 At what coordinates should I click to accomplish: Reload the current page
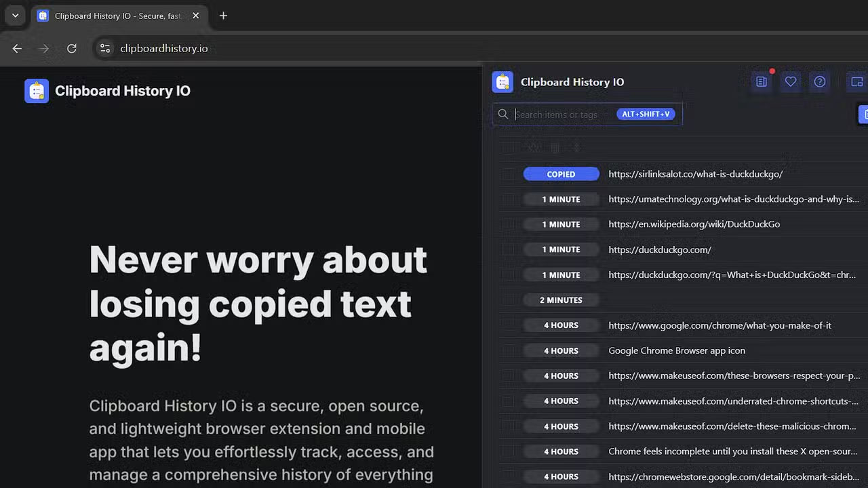[72, 48]
